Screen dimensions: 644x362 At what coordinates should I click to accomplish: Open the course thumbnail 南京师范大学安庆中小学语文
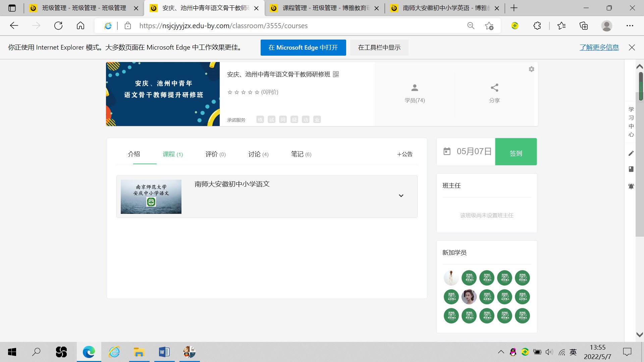pyautogui.click(x=151, y=197)
